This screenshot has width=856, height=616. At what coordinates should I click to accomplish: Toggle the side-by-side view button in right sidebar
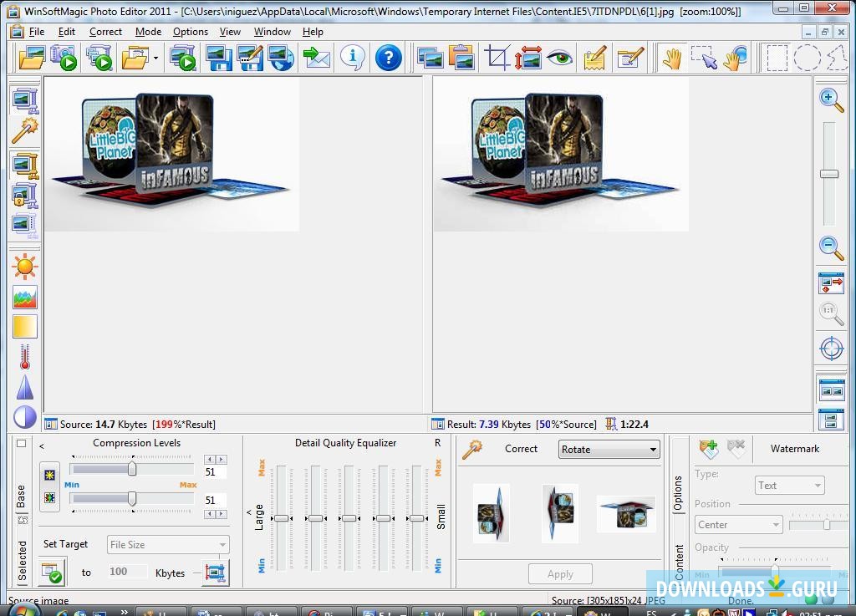pyautogui.click(x=831, y=390)
